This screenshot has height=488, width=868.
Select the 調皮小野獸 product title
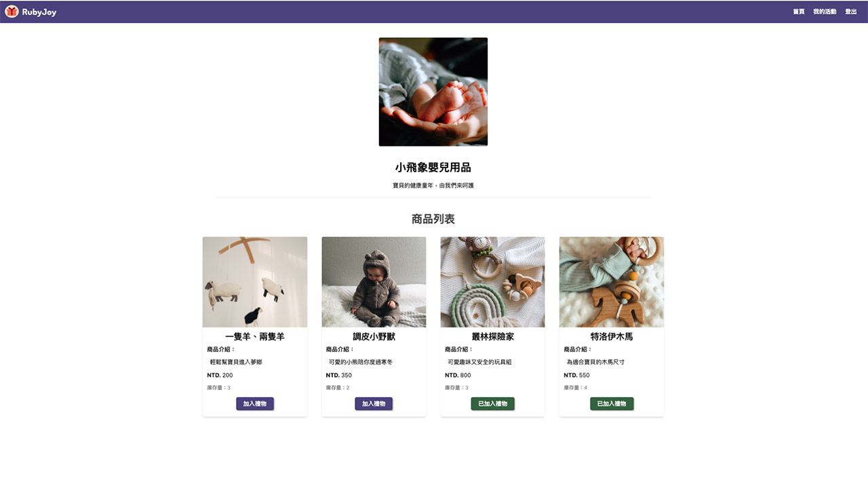[374, 337]
